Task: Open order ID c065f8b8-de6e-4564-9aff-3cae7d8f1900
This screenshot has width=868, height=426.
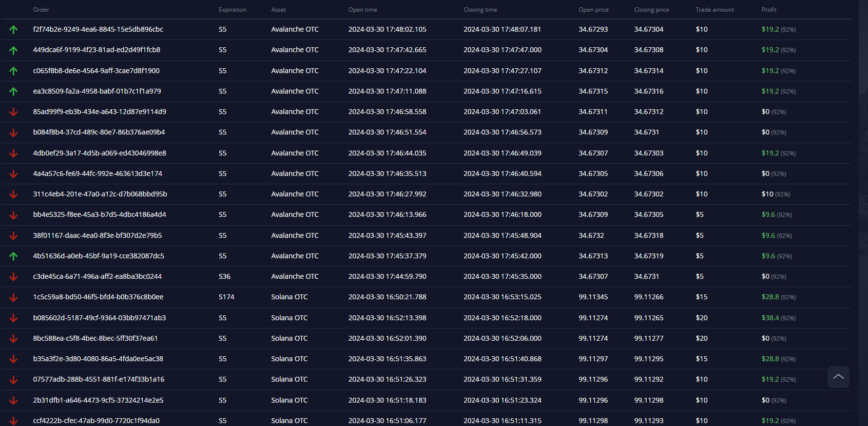Action: (96, 71)
